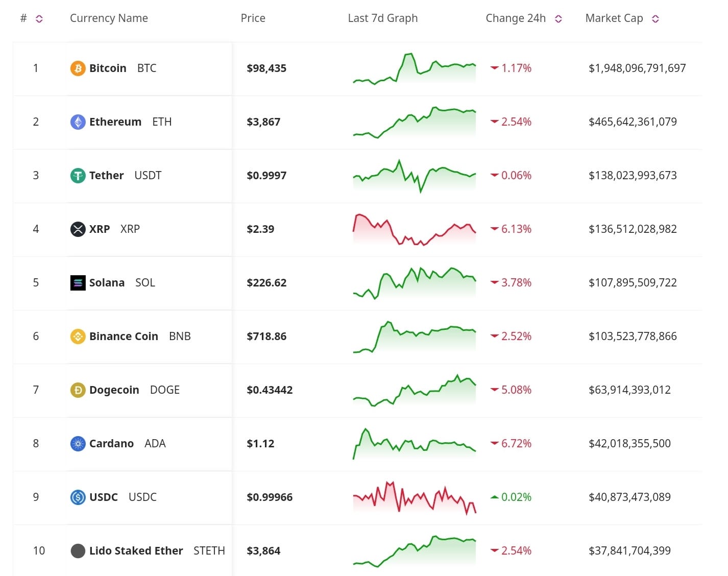728x576 pixels.
Task: Click the Cardano price $1.12
Action: (x=260, y=443)
